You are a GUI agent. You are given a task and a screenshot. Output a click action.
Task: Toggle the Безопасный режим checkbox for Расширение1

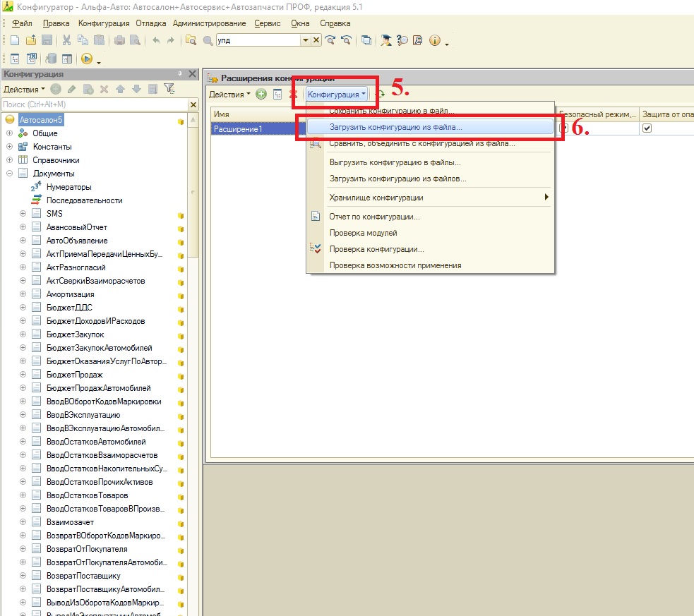pos(563,128)
